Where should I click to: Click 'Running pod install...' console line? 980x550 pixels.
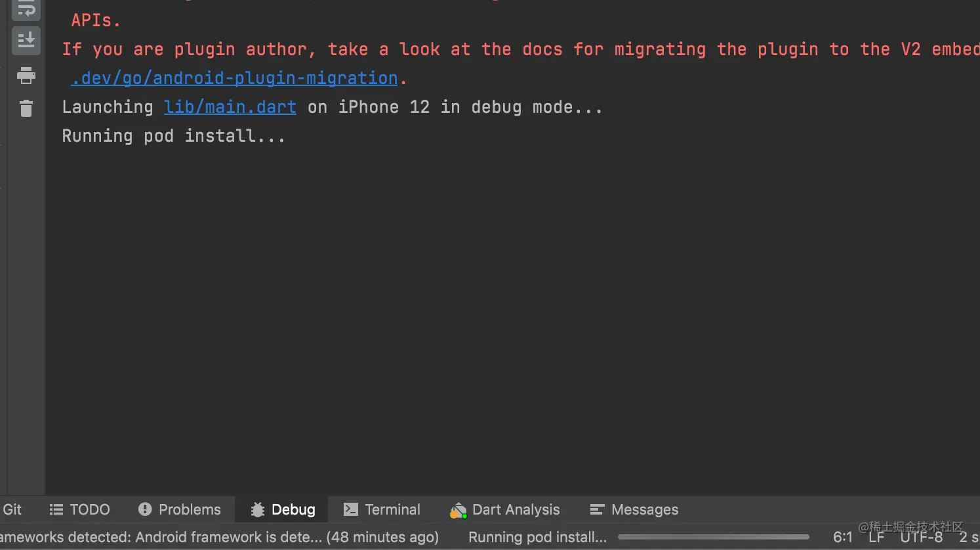click(x=174, y=136)
